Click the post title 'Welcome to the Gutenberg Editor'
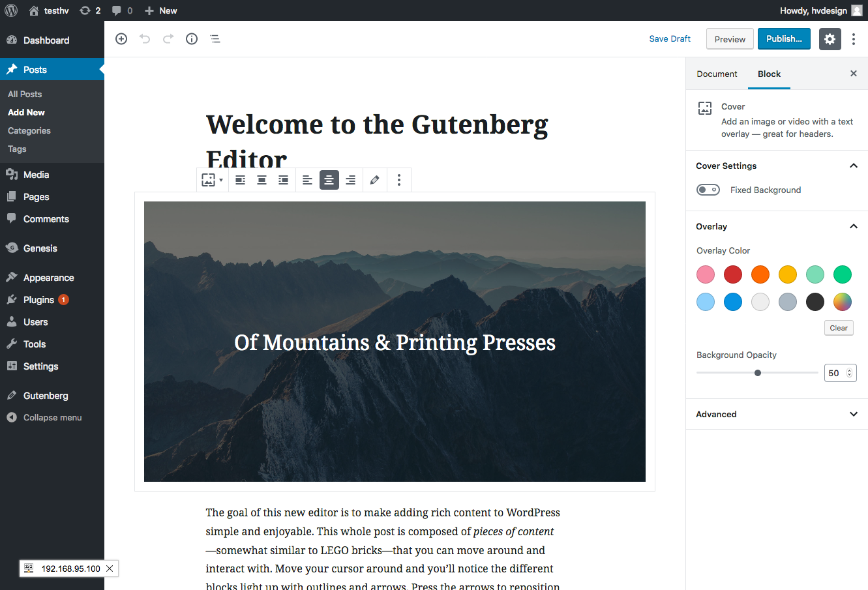Screen dimensions: 868x590 point(377,141)
